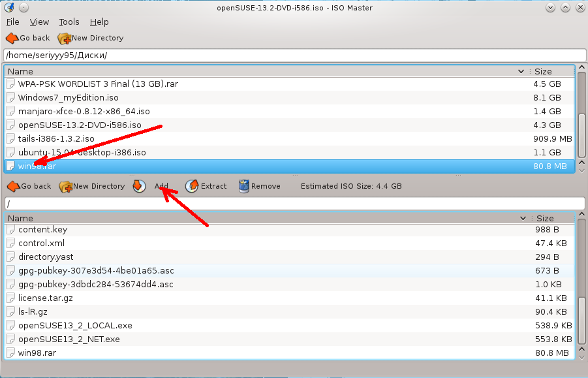Click the lower pane scrollbar up arrow

click(x=581, y=215)
